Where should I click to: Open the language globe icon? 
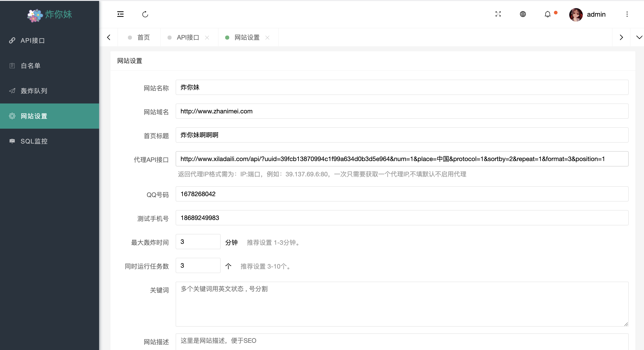pos(522,14)
